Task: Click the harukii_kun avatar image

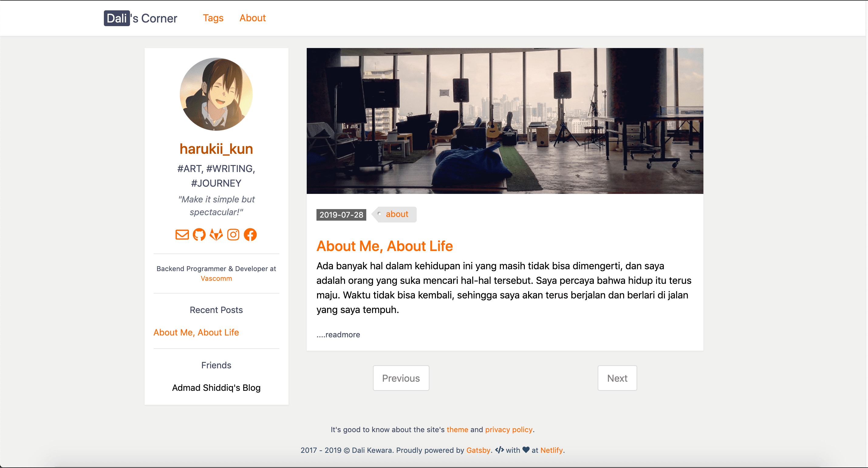Action: pos(216,94)
